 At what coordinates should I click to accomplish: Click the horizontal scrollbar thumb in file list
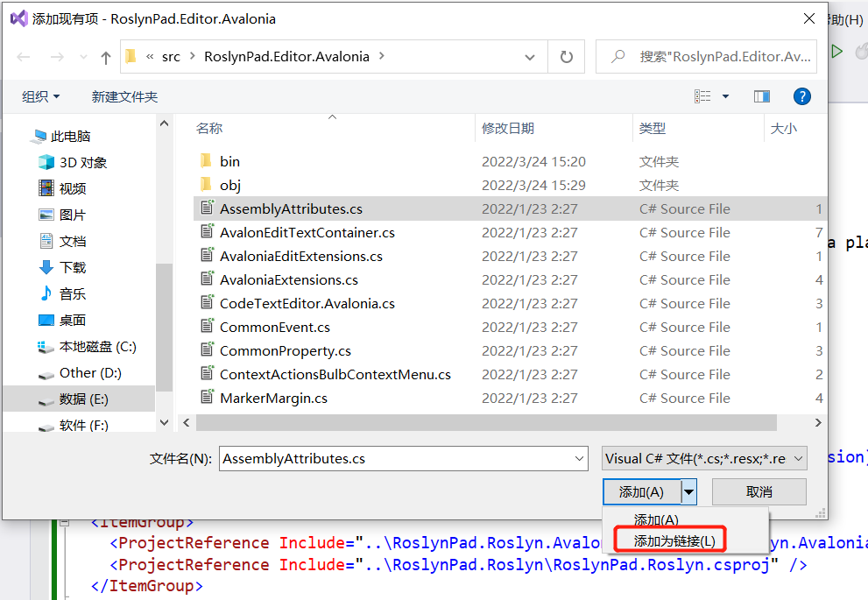[x=486, y=423]
